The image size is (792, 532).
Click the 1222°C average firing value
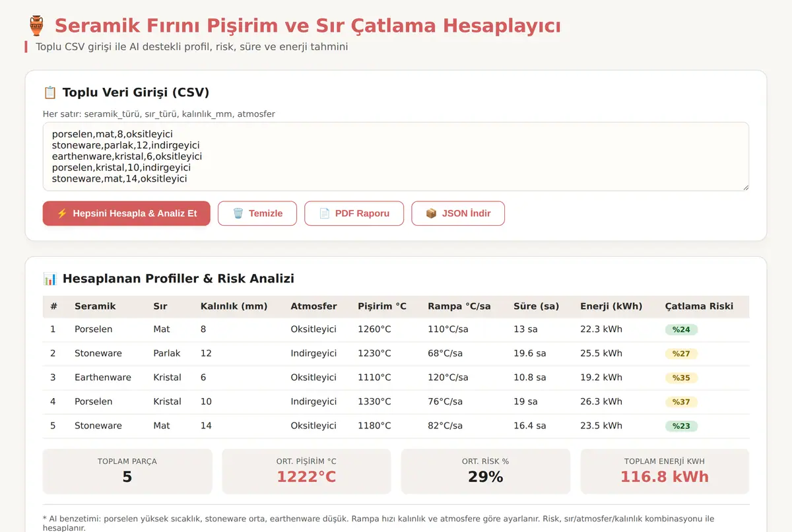306,477
